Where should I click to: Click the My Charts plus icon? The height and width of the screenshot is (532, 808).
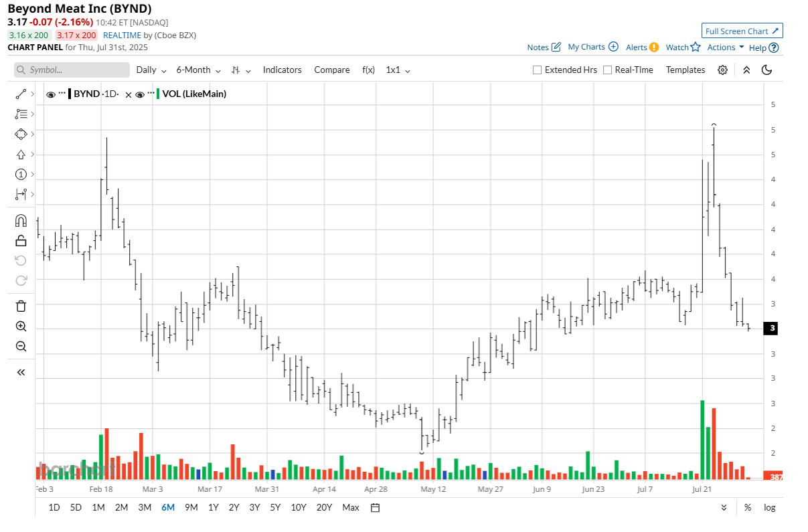tap(613, 47)
